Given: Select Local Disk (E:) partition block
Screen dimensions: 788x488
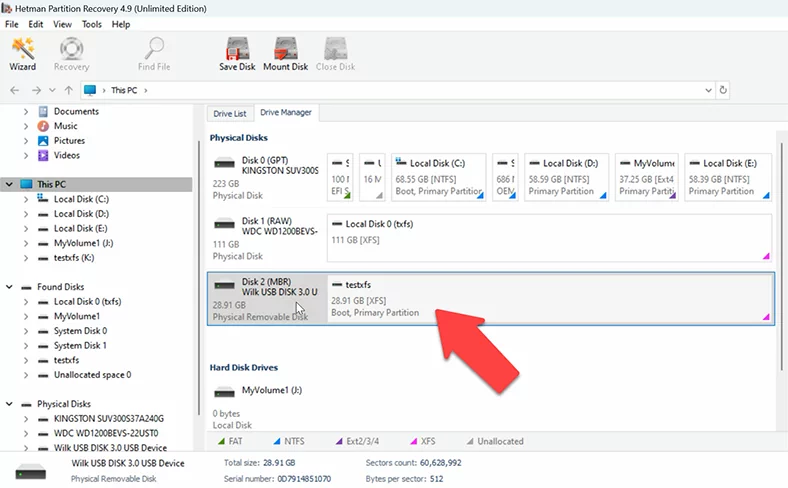Looking at the screenshot, I should (x=728, y=177).
